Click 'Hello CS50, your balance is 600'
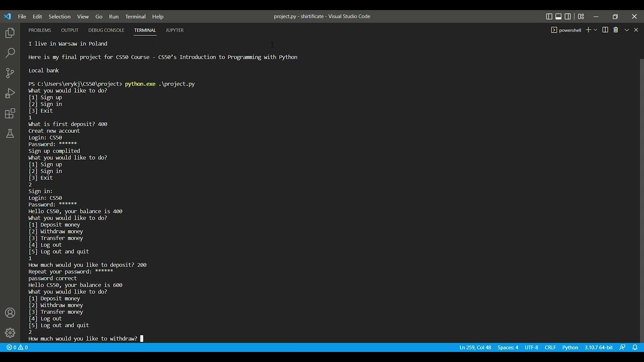 coord(75,285)
